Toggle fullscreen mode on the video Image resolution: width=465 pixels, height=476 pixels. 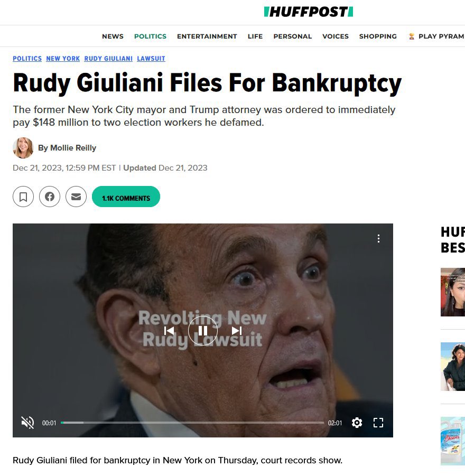378,423
